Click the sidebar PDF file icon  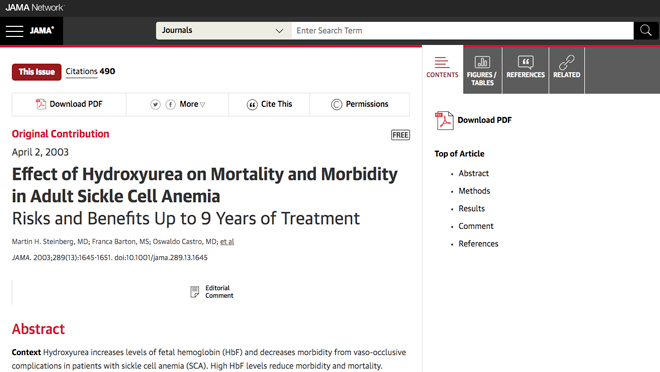pyautogui.click(x=444, y=120)
